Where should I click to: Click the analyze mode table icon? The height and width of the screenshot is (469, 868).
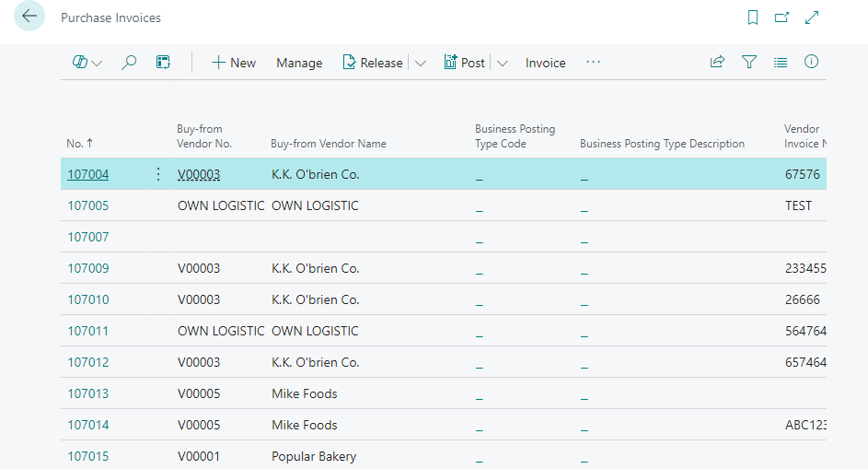coord(163,63)
